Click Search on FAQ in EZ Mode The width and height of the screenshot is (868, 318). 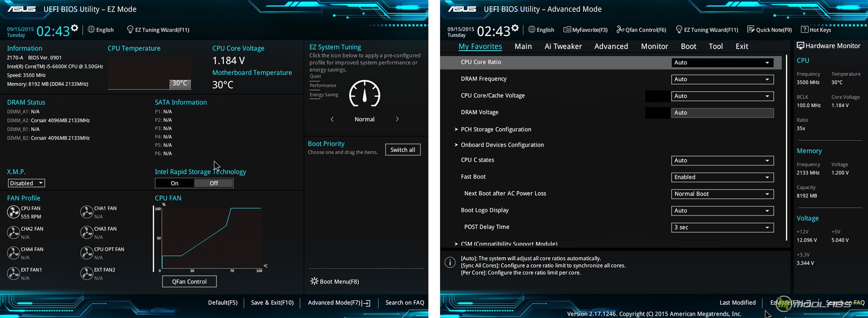tap(405, 303)
